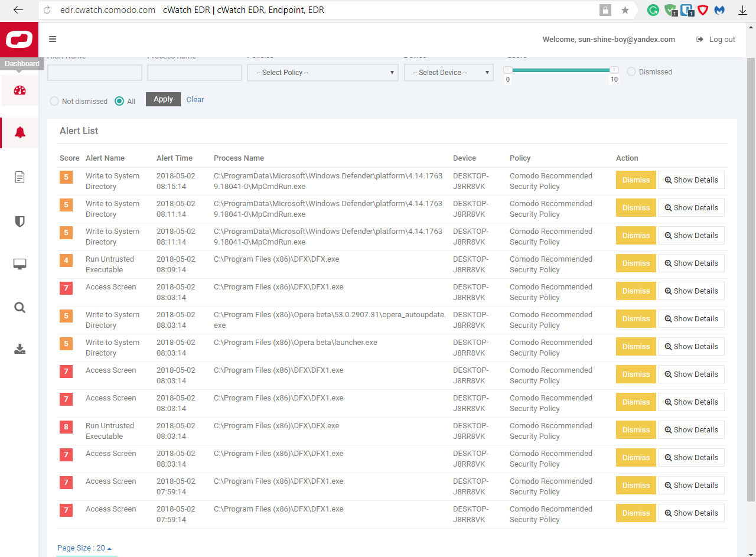
Task: Click the Alert Name filter input field
Action: [94, 73]
